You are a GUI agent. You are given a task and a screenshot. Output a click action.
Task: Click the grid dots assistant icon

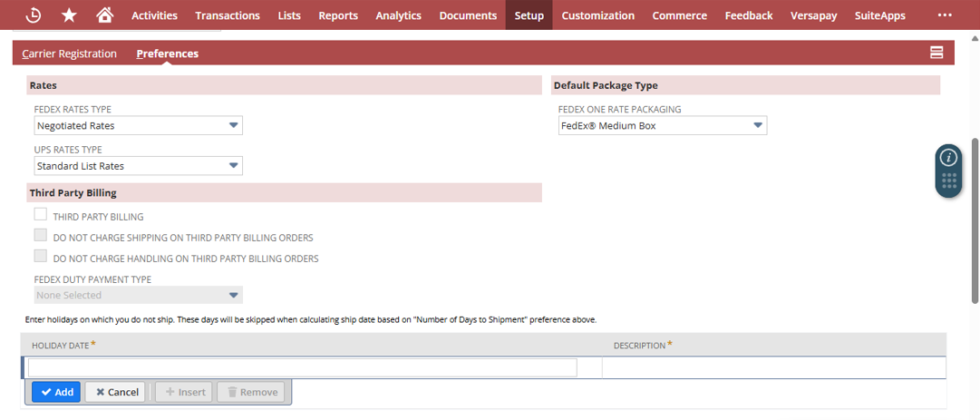(x=948, y=181)
